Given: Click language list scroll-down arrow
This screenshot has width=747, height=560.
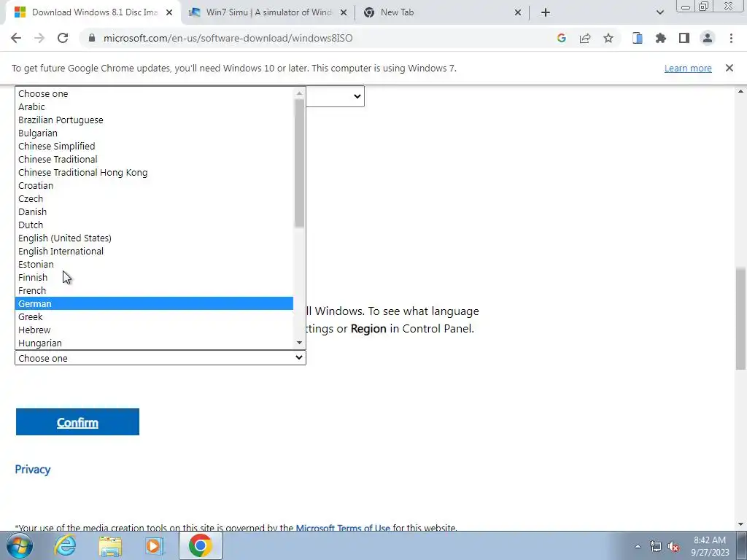Looking at the screenshot, I should point(299,343).
